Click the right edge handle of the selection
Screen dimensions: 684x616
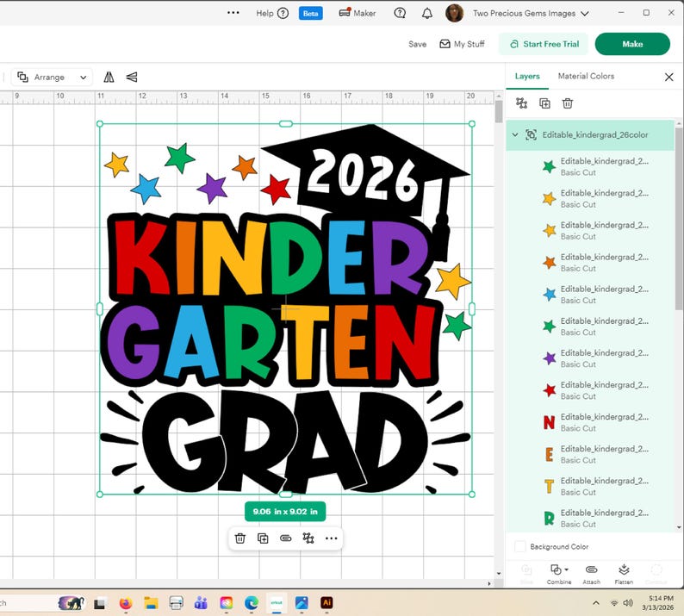[x=471, y=309]
